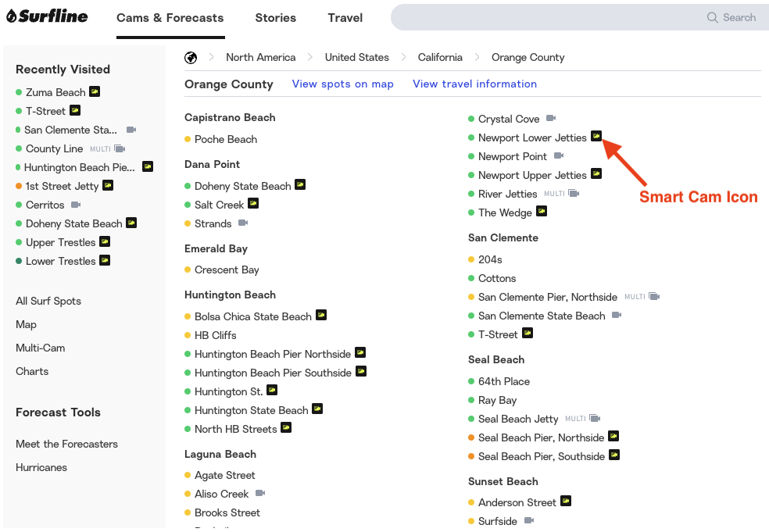The width and height of the screenshot is (769, 532).
Task: Click San Clemente Sta... camera icon in sidebar
Action: [131, 130]
